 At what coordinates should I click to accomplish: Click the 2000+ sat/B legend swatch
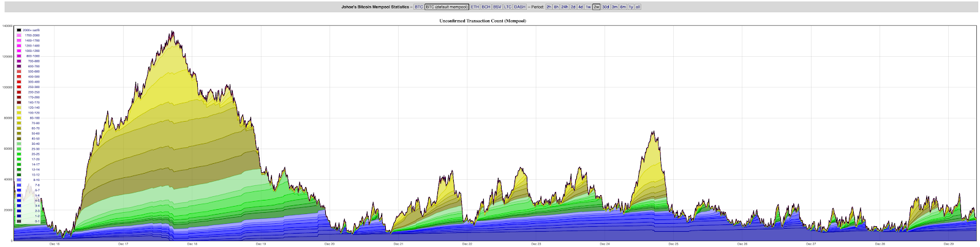19,30
